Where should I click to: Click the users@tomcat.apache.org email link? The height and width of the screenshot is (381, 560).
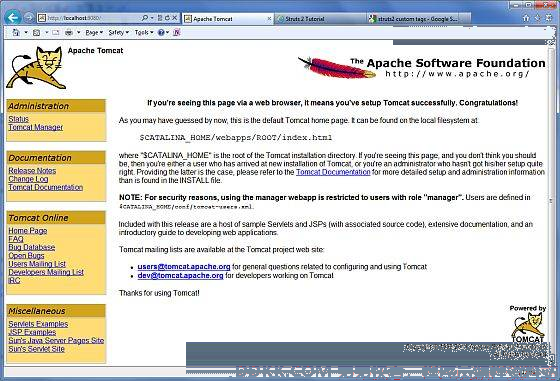coord(184,267)
